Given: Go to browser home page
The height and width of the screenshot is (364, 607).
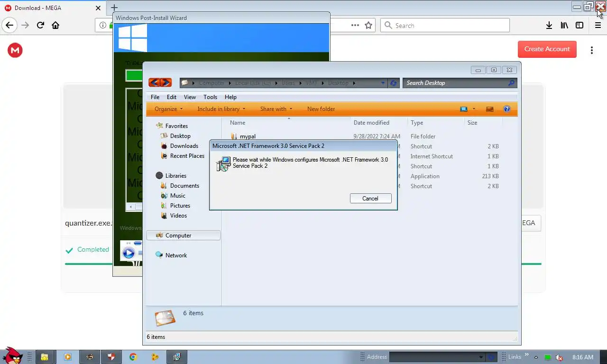Looking at the screenshot, I should (55, 25).
